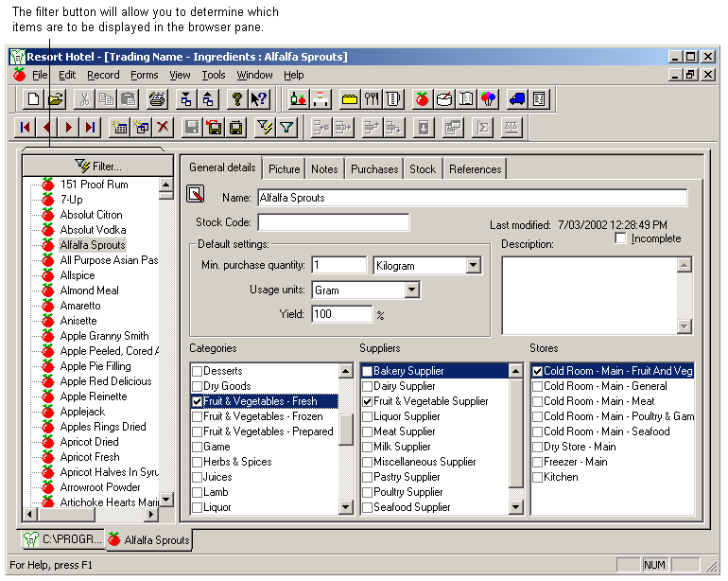Image resolution: width=728 pixels, height=581 pixels.
Task: Select Absolut Vodka in ingredient list
Action: point(93,230)
